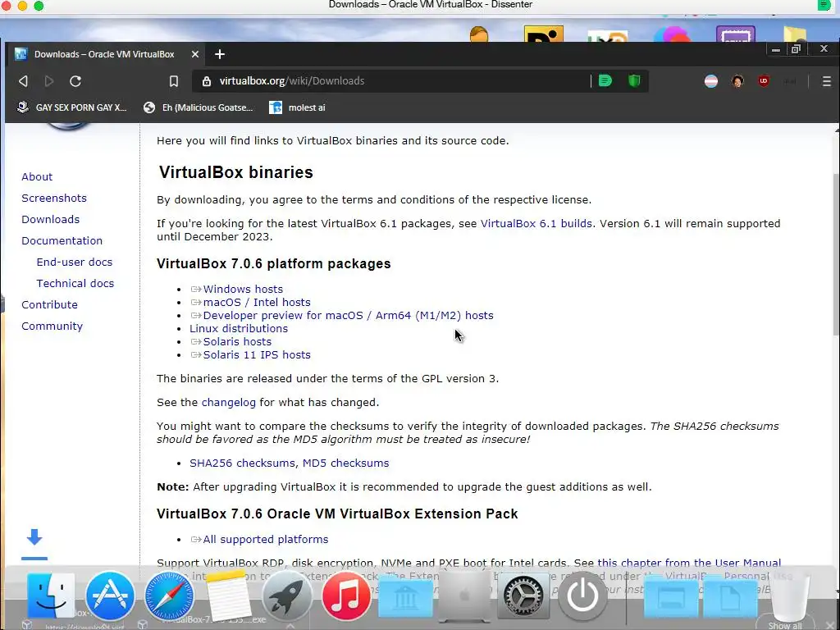840x630 pixels.
Task: Open System Preferences gear in the dock
Action: (523, 596)
